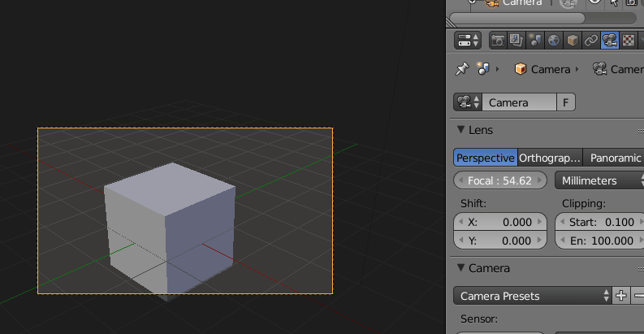Viewport: 644px width, 334px height.
Task: Open the Render properties tab (camera icon)
Action: 498,40
